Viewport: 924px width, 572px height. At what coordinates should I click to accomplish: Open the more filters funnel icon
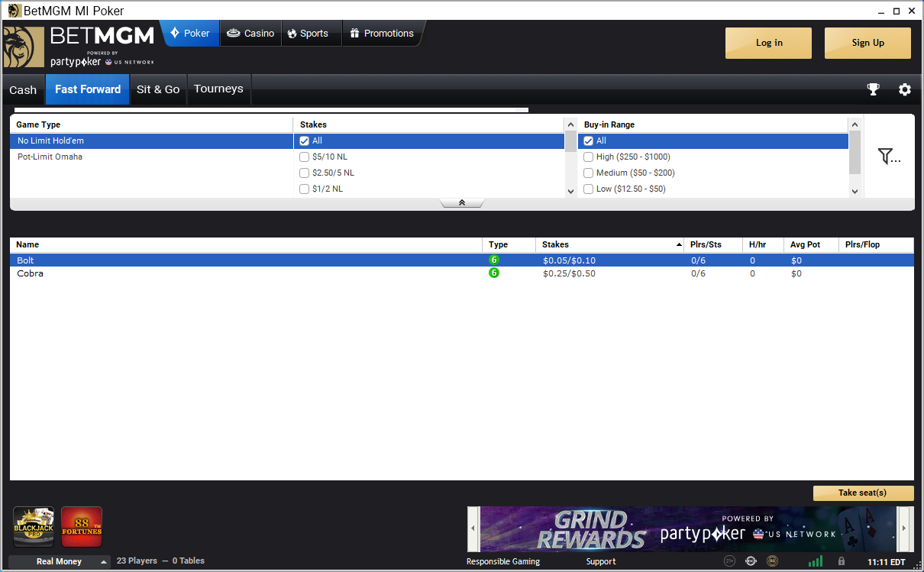click(x=889, y=157)
